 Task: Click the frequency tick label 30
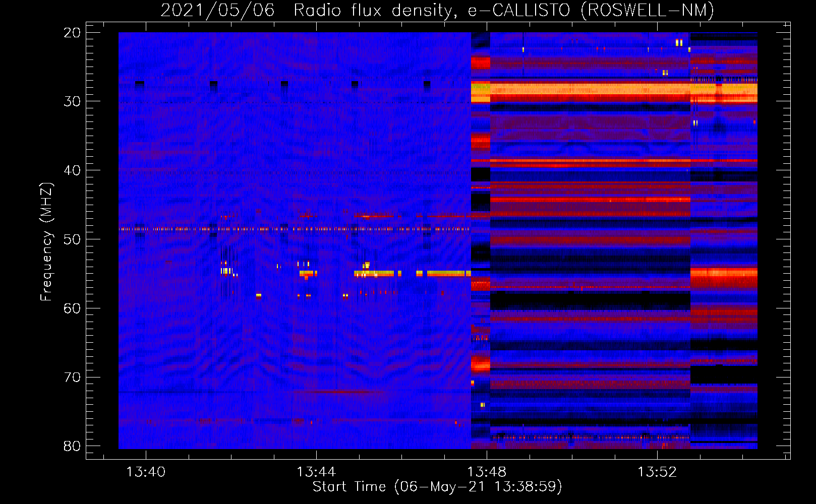tap(72, 101)
